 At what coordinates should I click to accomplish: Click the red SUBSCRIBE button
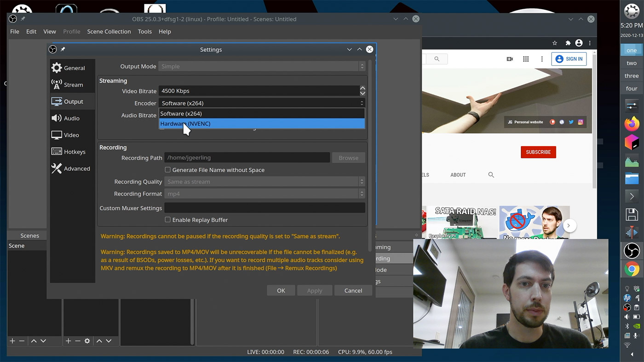(x=538, y=152)
